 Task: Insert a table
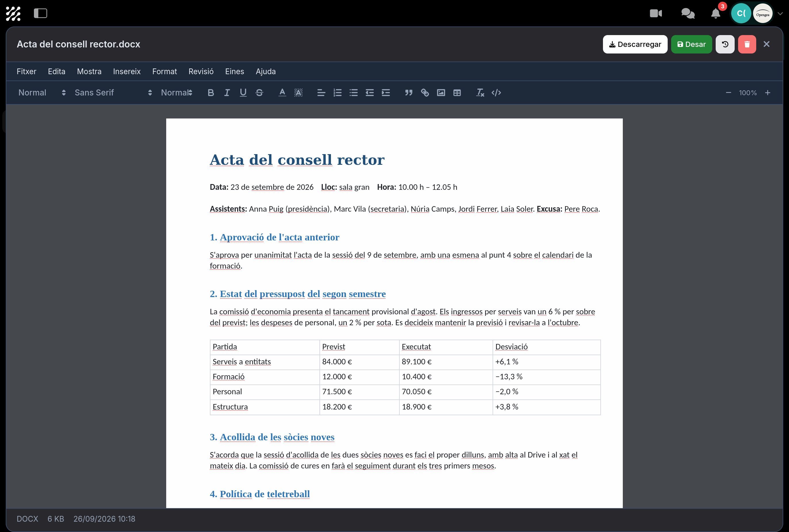click(x=457, y=93)
